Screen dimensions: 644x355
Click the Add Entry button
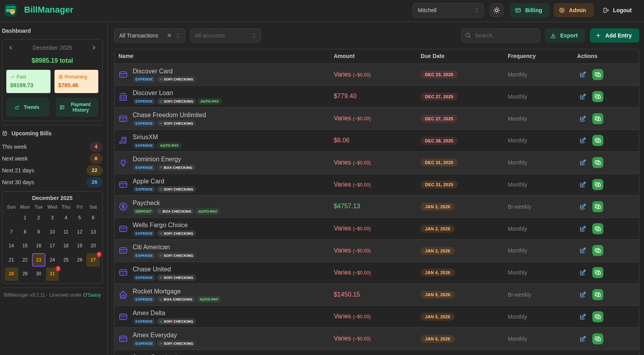click(614, 35)
